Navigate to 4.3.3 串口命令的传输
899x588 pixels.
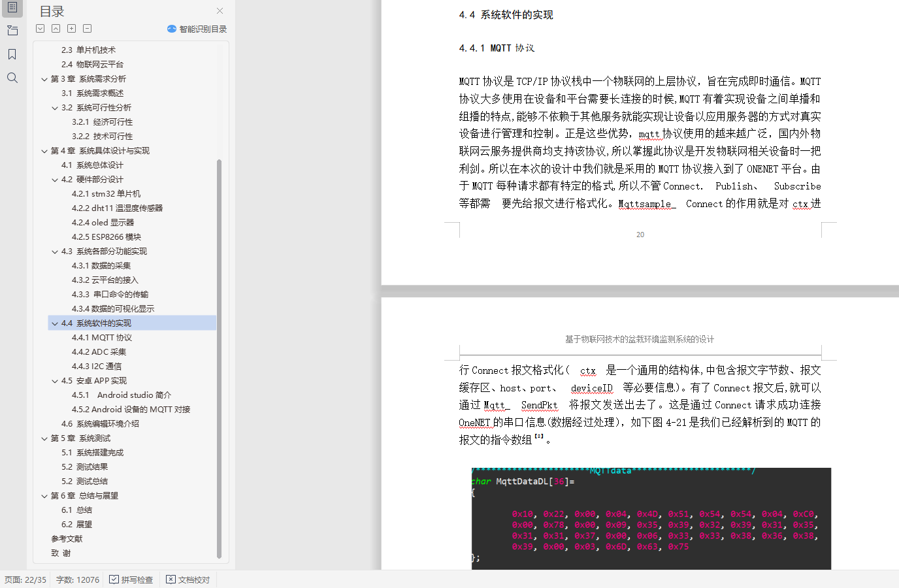[x=110, y=294]
